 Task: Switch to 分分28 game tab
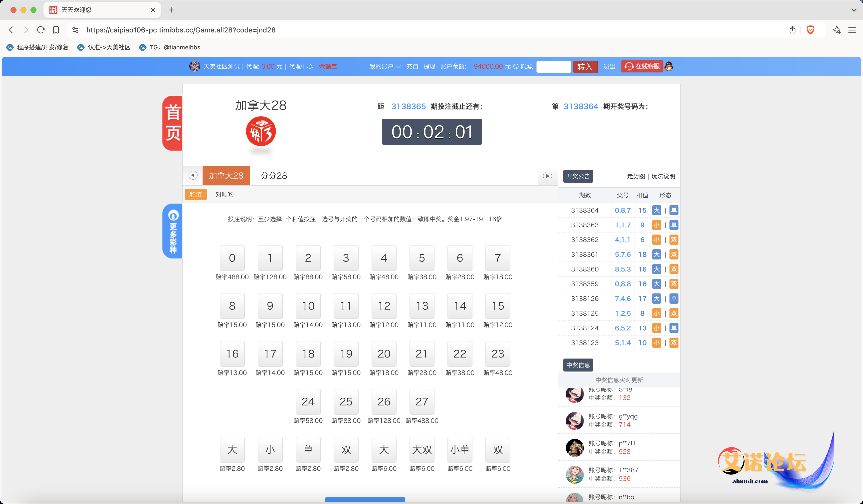pyautogui.click(x=274, y=176)
